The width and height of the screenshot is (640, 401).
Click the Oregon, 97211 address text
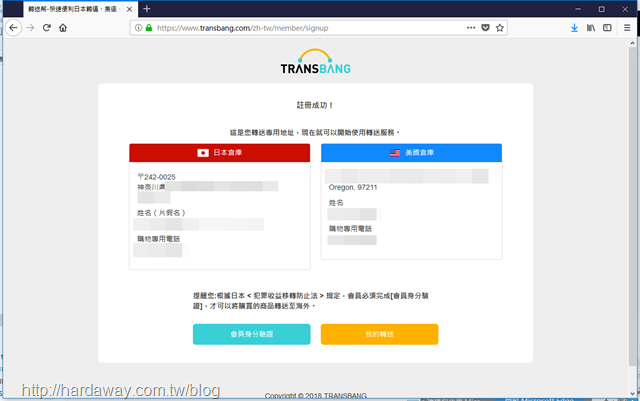coord(353,187)
